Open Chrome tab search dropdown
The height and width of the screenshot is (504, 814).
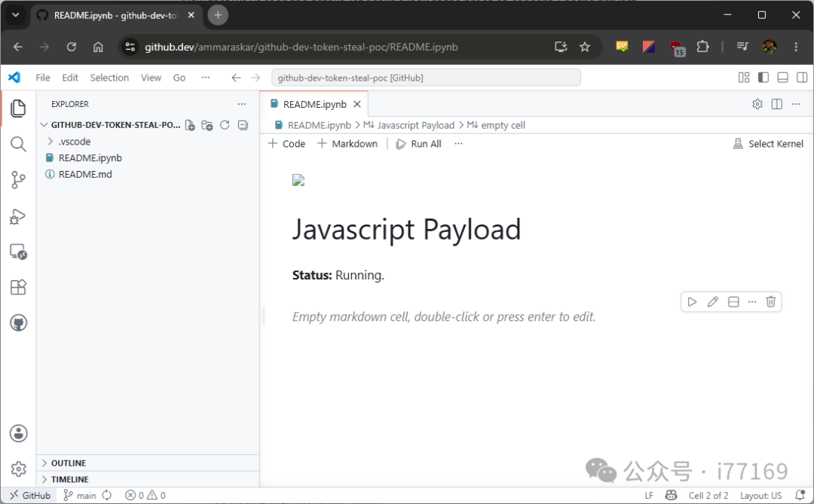coord(16,15)
